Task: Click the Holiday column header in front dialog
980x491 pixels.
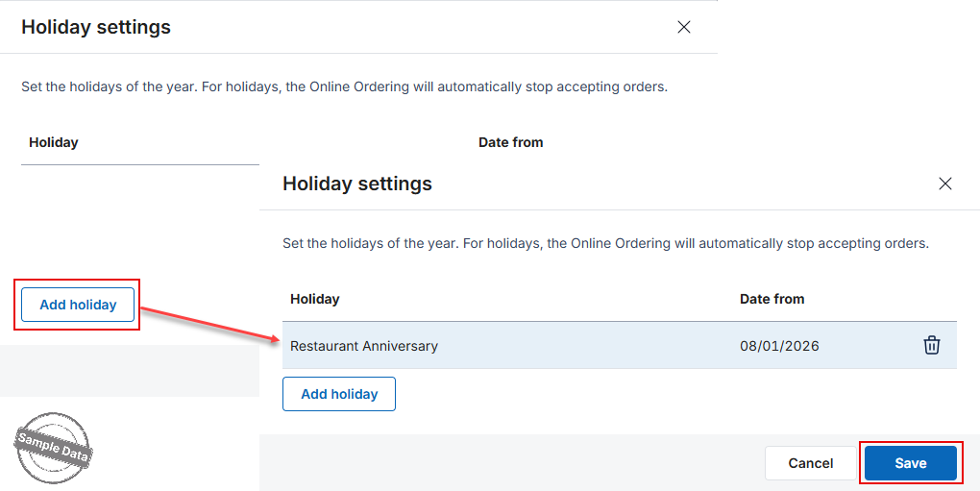Action: 314,299
